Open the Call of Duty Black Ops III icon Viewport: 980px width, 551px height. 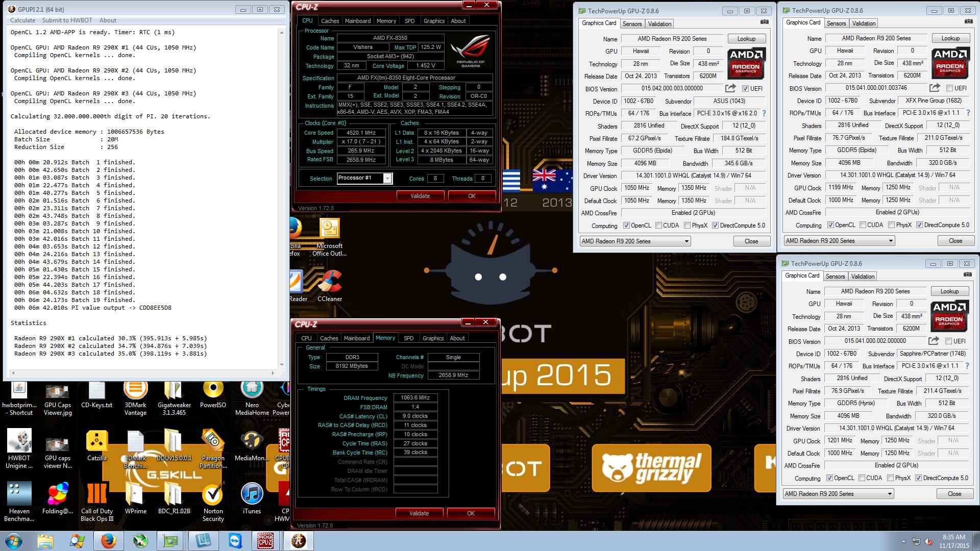pos(96,503)
